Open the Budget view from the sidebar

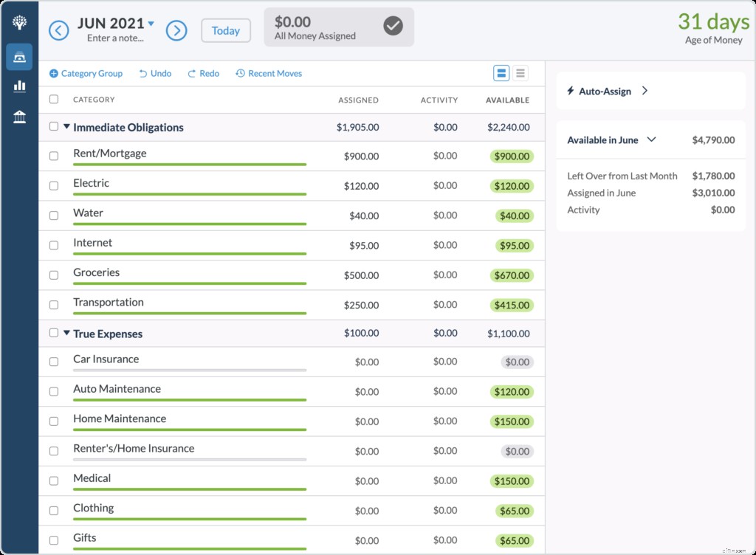tap(19, 57)
